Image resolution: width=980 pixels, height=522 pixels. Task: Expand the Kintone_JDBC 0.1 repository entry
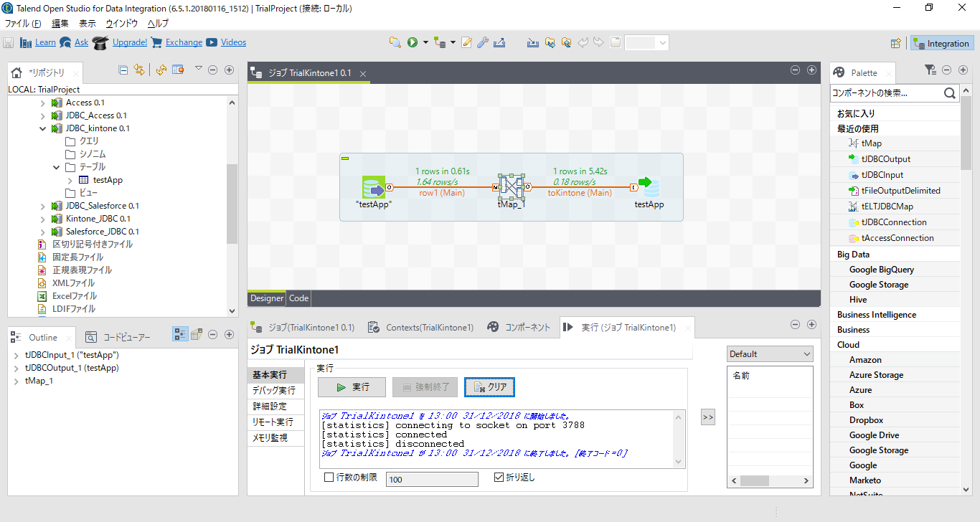42,219
